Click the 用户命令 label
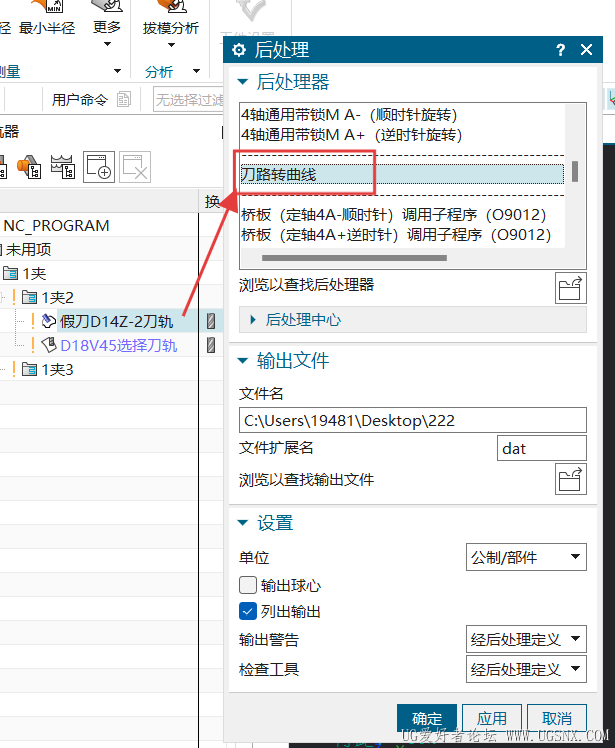 coord(80,100)
